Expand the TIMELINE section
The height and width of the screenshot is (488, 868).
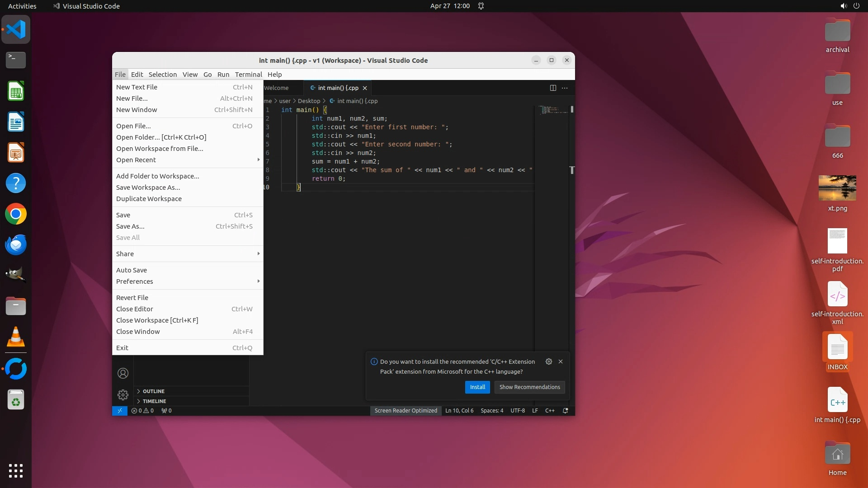pos(154,401)
